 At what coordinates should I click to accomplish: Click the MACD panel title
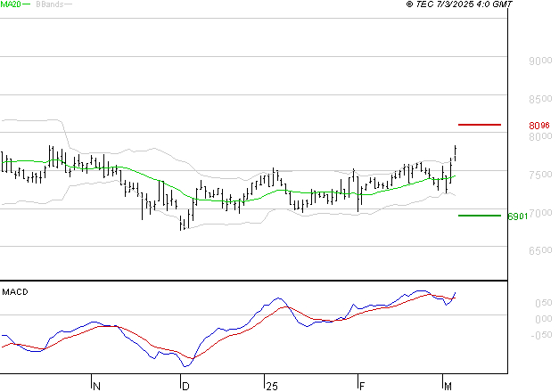(x=15, y=292)
